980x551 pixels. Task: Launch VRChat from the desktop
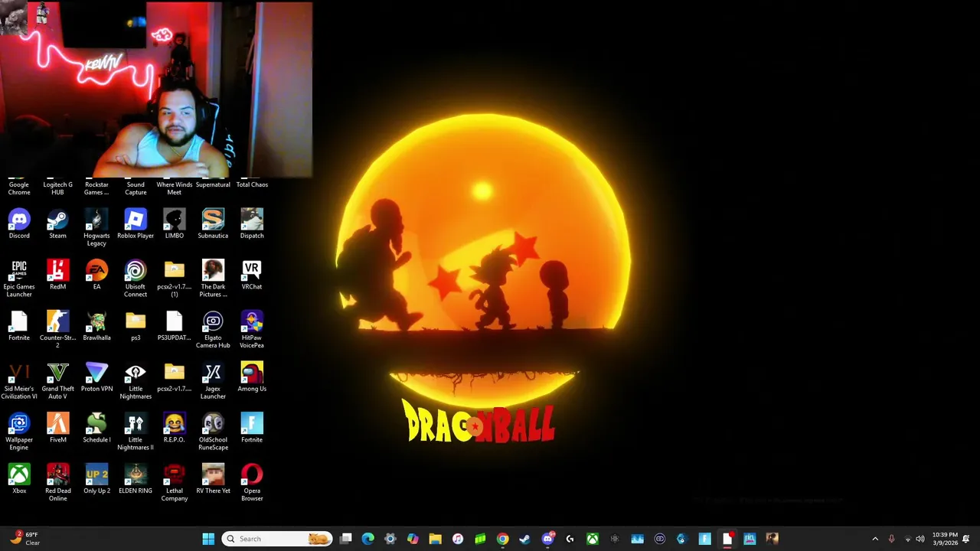(252, 275)
